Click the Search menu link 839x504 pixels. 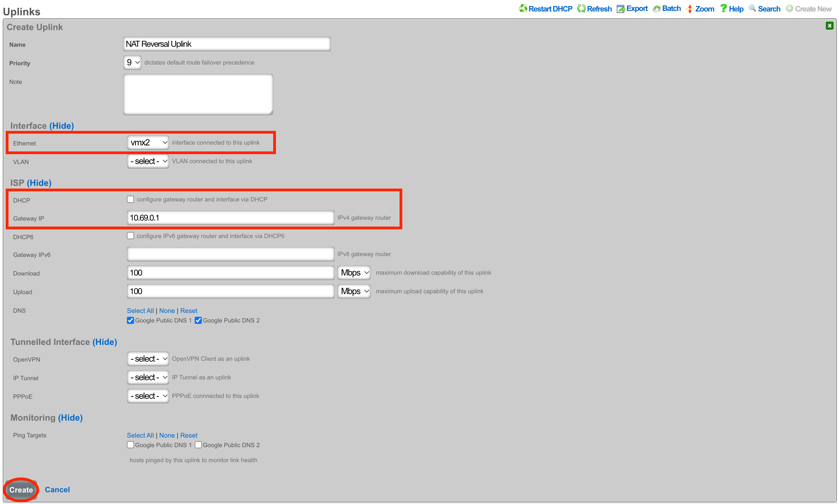[769, 9]
